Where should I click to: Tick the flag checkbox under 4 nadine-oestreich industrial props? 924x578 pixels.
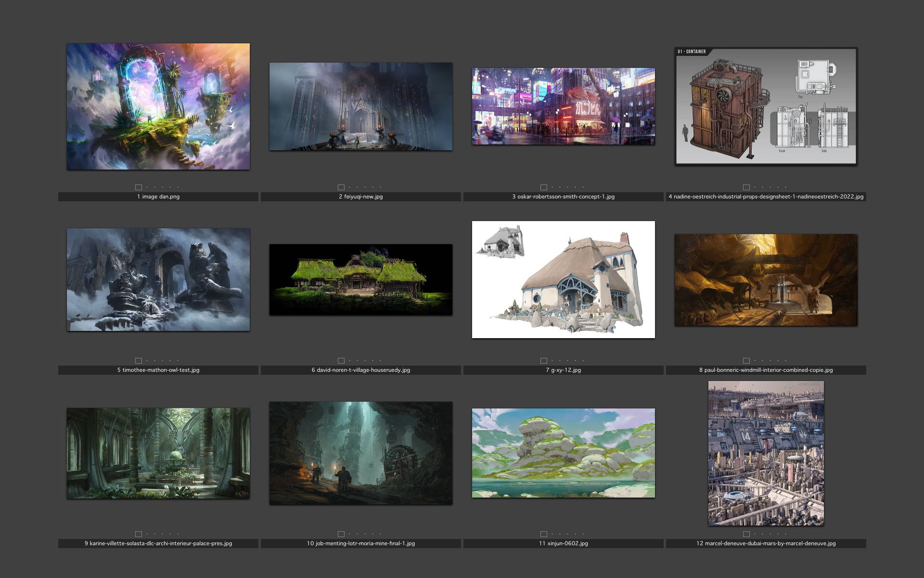(x=746, y=187)
